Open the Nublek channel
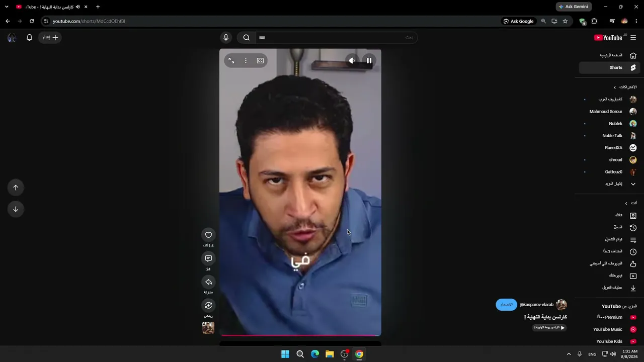The image size is (644, 362). click(x=609, y=124)
